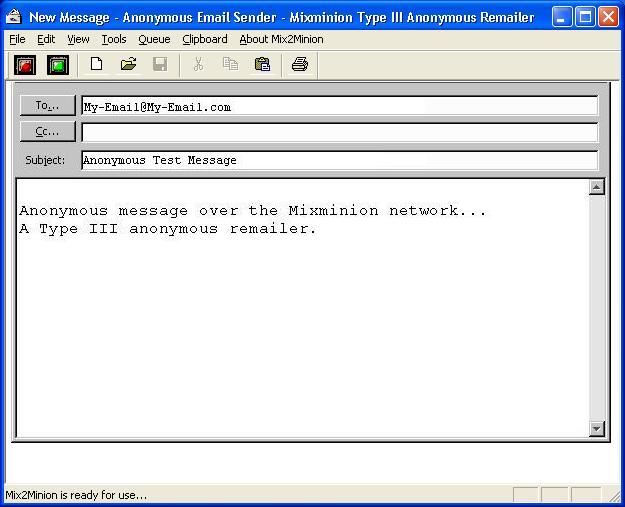Print the message using printer icon
The height and width of the screenshot is (507, 625).
coord(300,64)
